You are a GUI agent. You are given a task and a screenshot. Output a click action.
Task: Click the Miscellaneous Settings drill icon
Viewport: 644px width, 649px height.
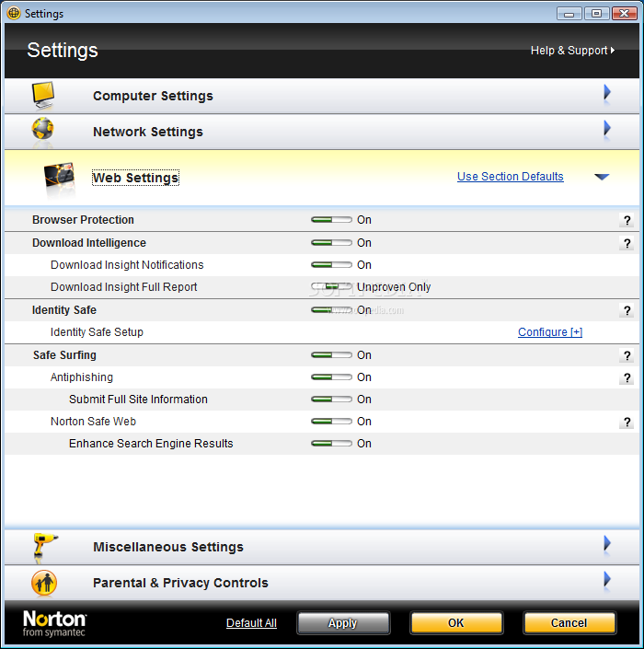coord(45,547)
